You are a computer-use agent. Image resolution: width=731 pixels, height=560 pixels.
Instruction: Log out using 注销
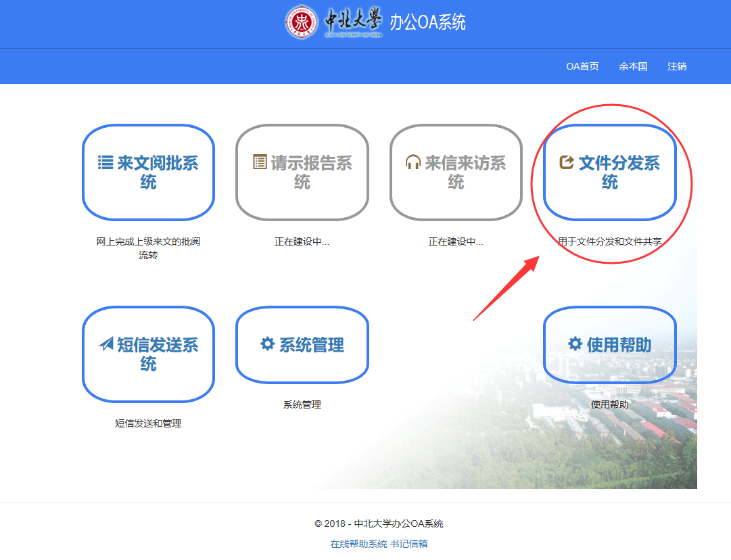pyautogui.click(x=677, y=66)
